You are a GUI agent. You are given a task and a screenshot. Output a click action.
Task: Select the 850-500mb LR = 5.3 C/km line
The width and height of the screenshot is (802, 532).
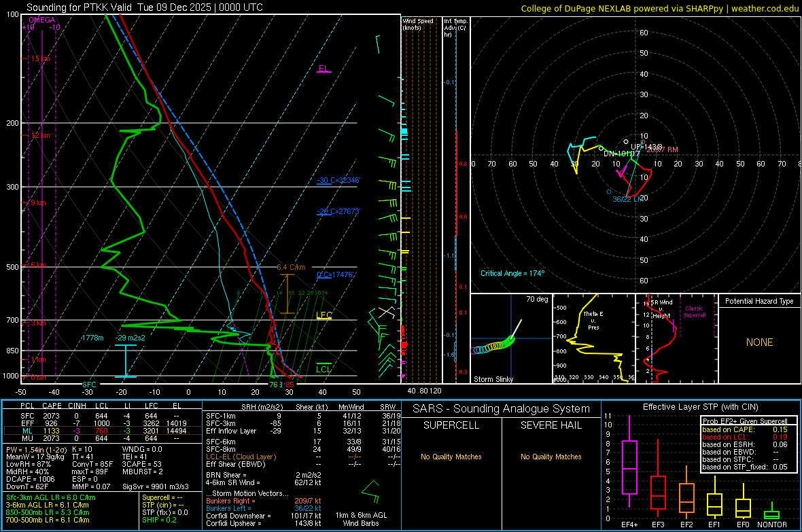pyautogui.click(x=48, y=512)
